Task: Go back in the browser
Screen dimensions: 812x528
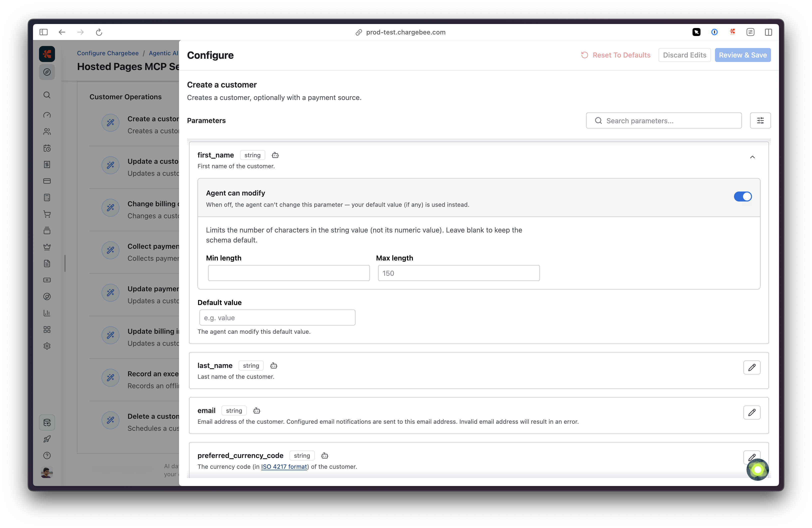Action: tap(62, 32)
